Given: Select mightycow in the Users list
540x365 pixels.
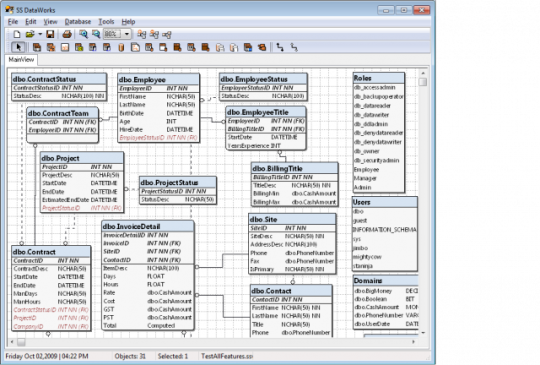Looking at the screenshot, I should pyautogui.click(x=367, y=257).
